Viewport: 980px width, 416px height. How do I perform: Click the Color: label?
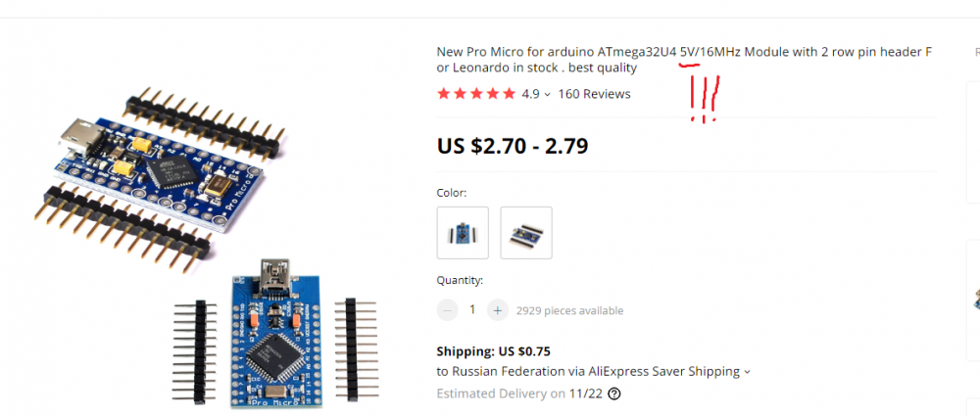point(452,193)
